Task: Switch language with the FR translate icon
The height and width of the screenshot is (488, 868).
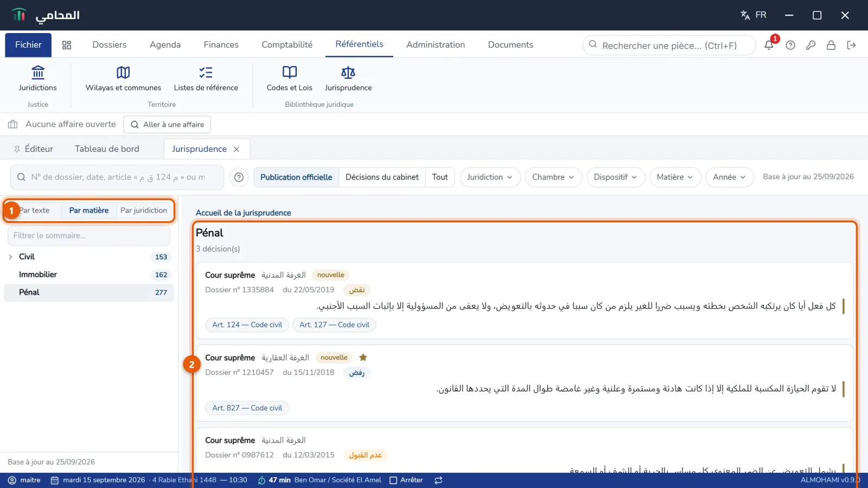Action: coord(754,15)
